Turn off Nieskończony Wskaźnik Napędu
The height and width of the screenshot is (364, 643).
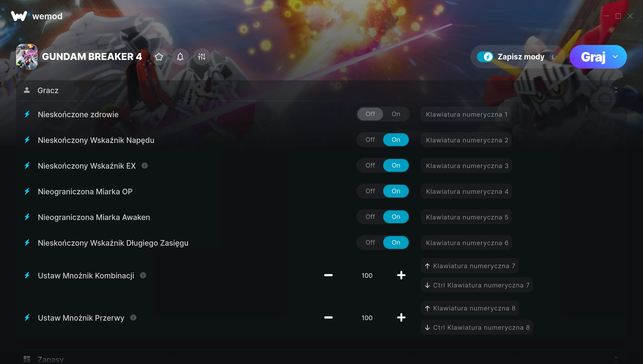pyautogui.click(x=370, y=140)
